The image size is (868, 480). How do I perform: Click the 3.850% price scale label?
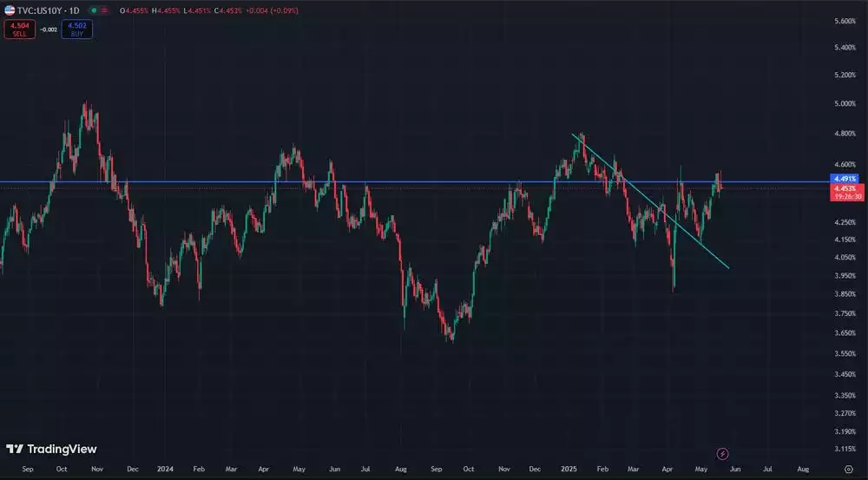(845, 294)
